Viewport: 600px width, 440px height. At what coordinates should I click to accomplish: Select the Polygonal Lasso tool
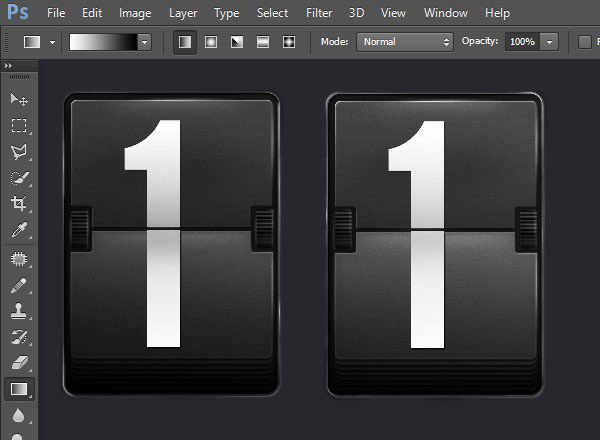19,152
